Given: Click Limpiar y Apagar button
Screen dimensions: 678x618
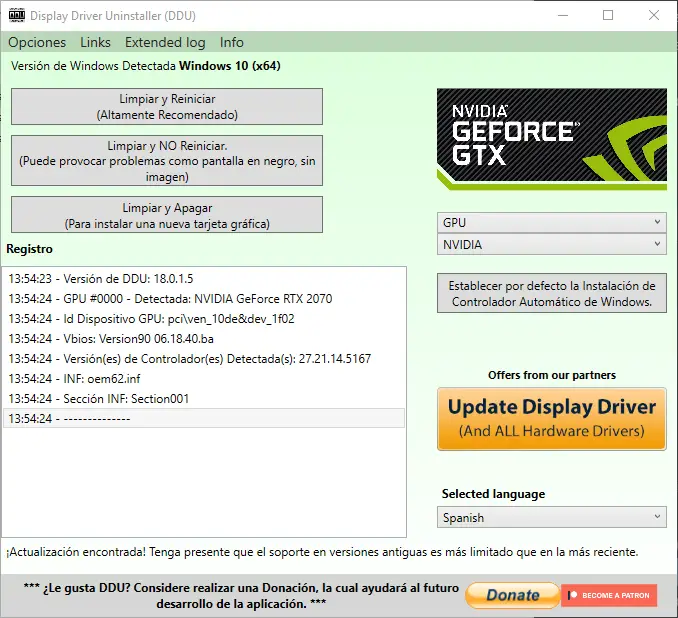Looking at the screenshot, I should (x=167, y=215).
